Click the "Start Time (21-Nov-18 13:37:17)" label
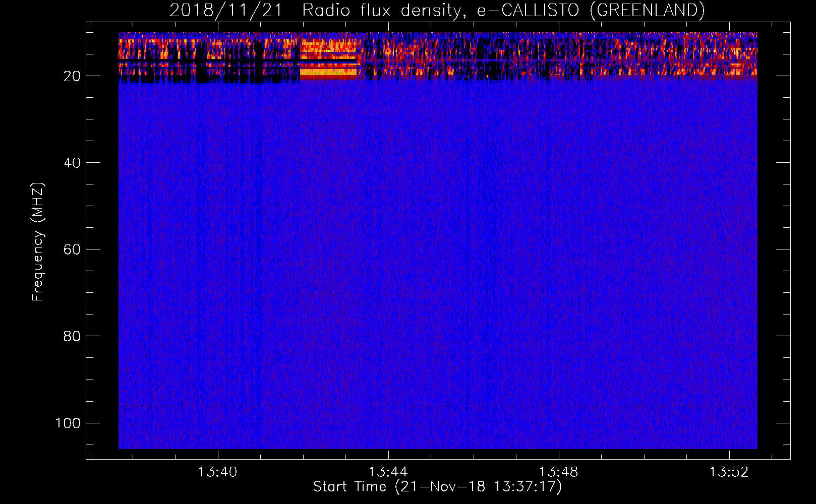Screen dimensions: 816x504 click(437, 487)
